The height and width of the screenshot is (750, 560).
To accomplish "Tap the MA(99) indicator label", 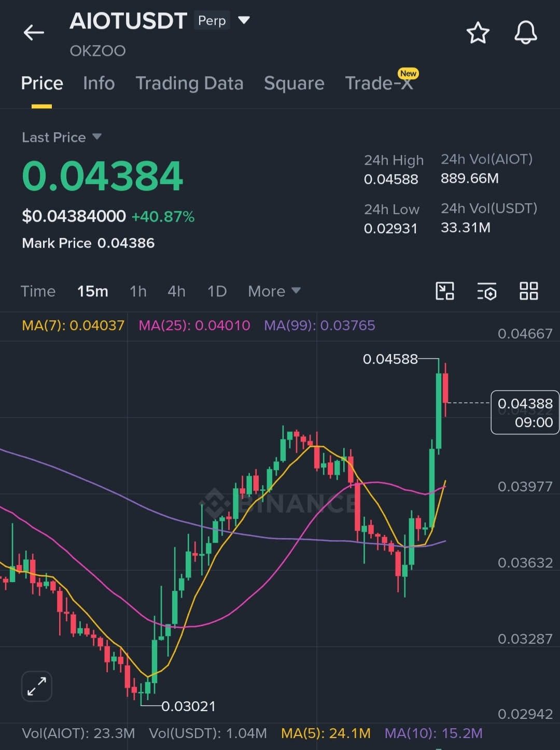I will (319, 326).
